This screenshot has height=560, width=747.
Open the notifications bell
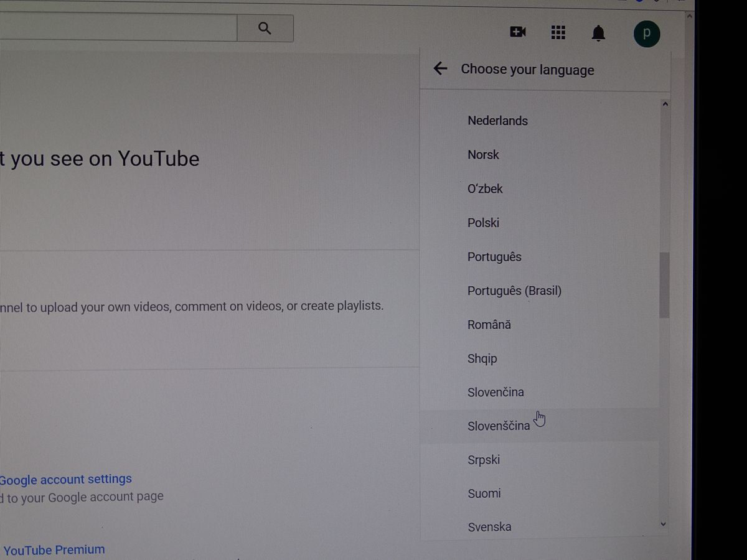tap(598, 33)
